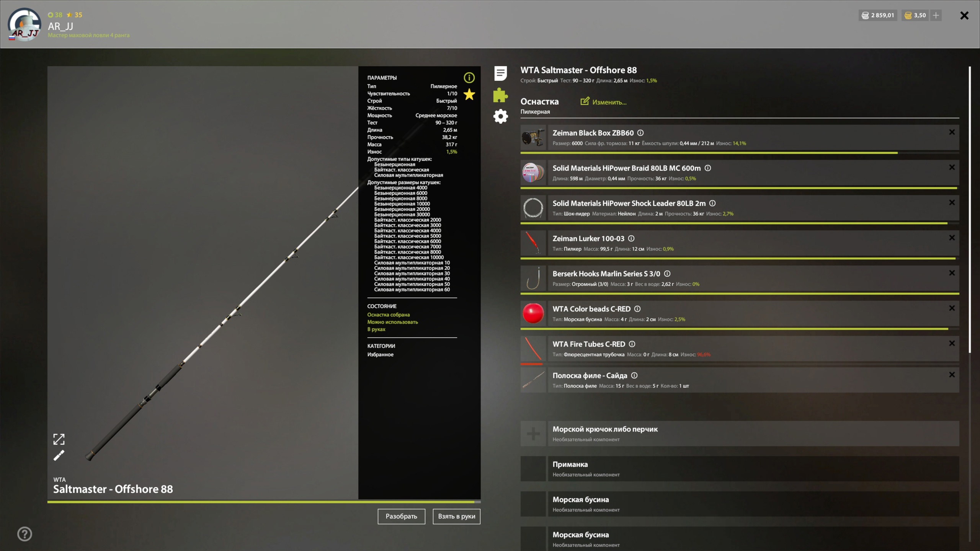Click Изменить… to edit the rig
Image resolution: width=980 pixels, height=551 pixels.
pyautogui.click(x=604, y=102)
